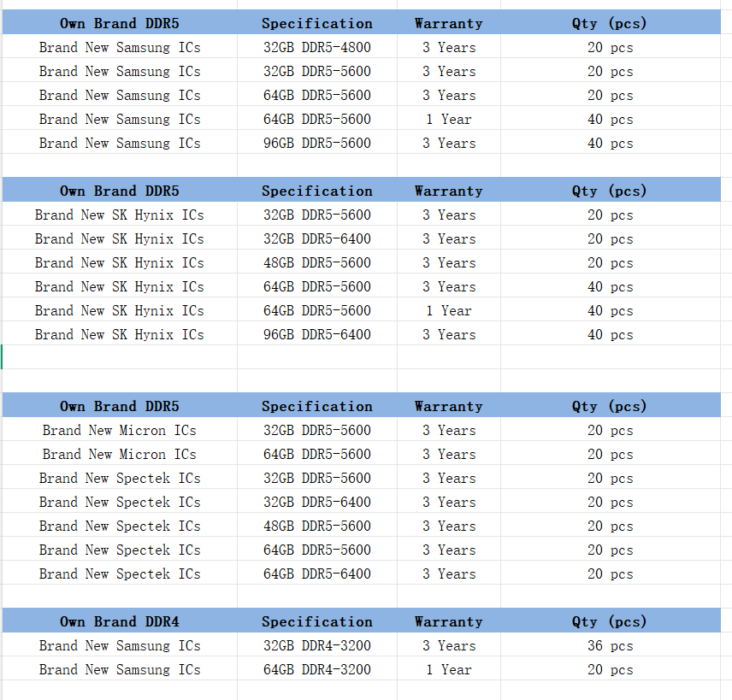Click Warranty header in the DDR4 table
Screen dimensions: 732x700
[x=449, y=621]
